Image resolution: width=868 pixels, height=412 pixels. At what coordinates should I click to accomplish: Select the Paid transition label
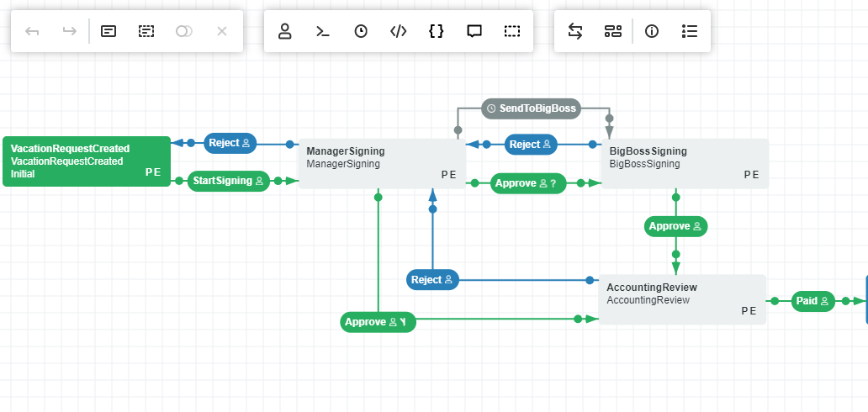click(813, 301)
